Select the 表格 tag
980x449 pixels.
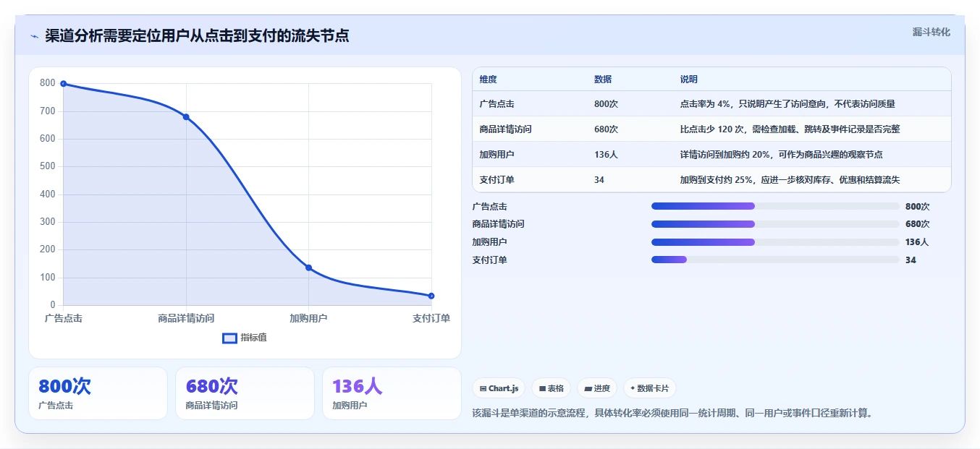[551, 388]
